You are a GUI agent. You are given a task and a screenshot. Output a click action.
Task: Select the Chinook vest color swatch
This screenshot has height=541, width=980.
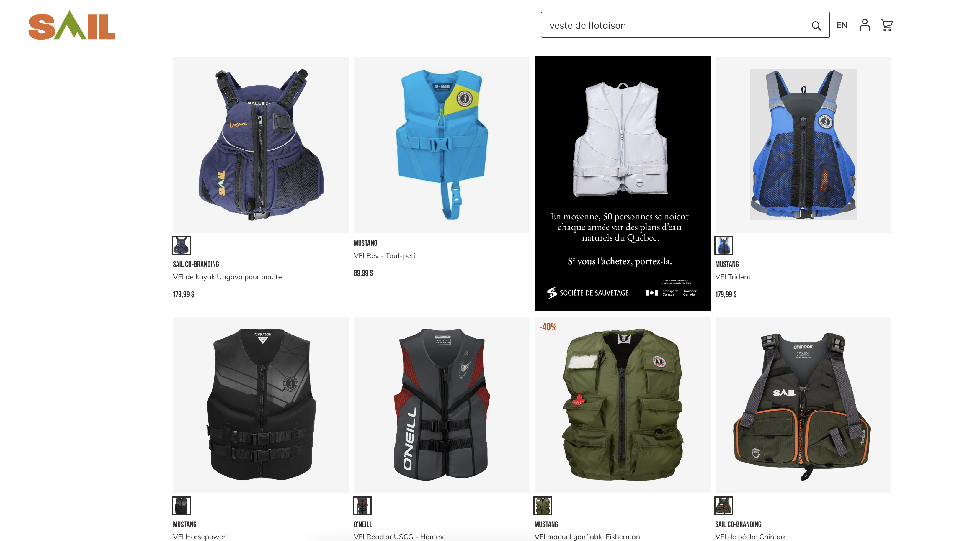pyautogui.click(x=723, y=506)
